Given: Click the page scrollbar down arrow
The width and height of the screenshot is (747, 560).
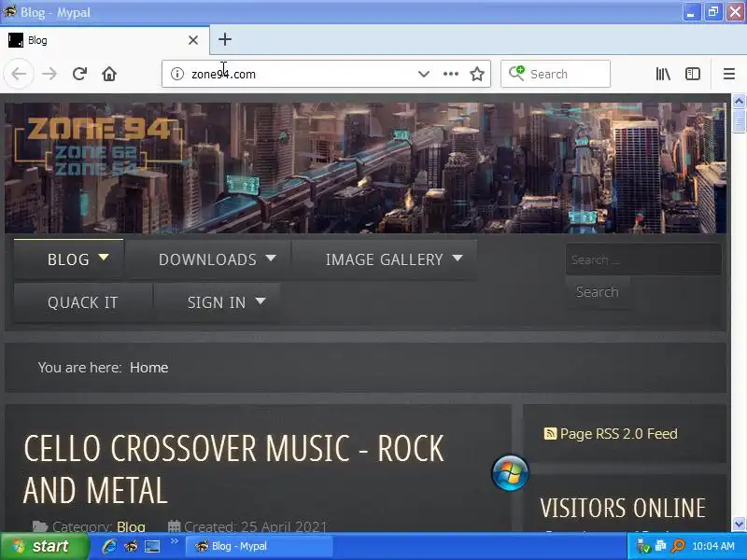Looking at the screenshot, I should click(x=739, y=524).
